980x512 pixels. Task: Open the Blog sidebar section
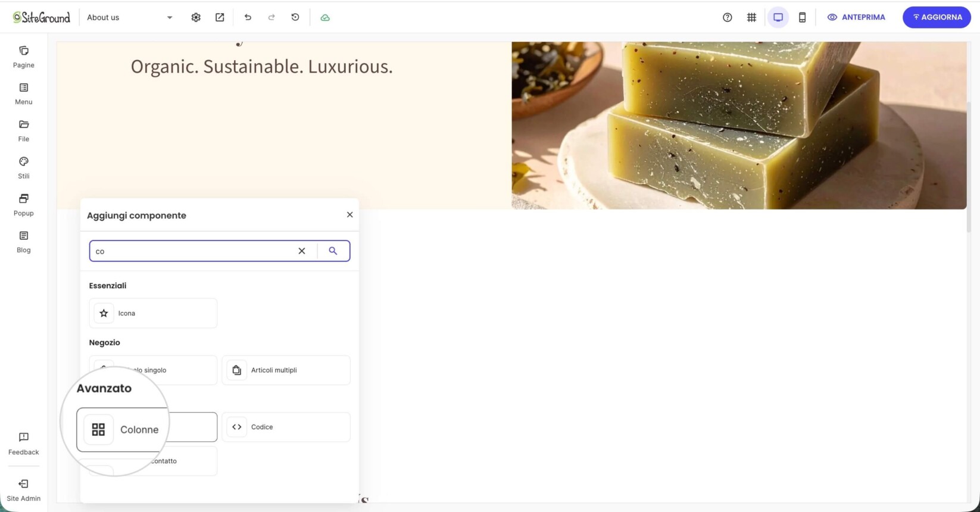tap(24, 242)
